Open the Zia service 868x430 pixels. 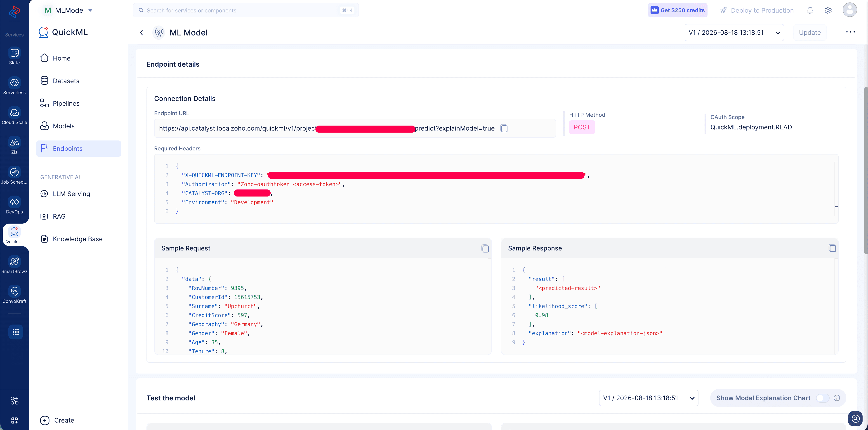[14, 146]
